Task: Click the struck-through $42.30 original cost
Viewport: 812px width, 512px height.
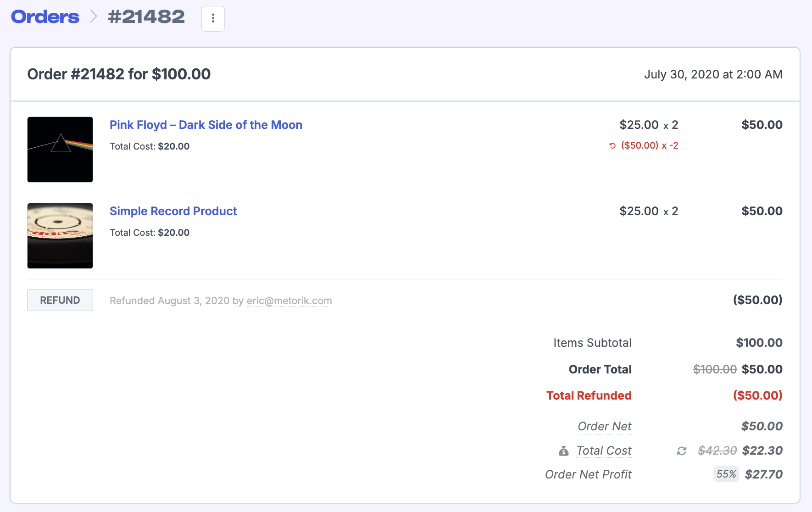Action: [x=717, y=451]
